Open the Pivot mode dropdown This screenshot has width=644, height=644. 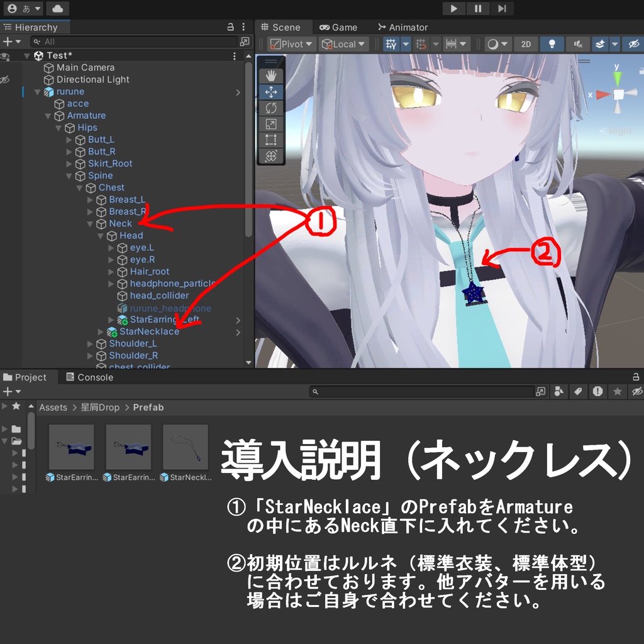pos(289,43)
